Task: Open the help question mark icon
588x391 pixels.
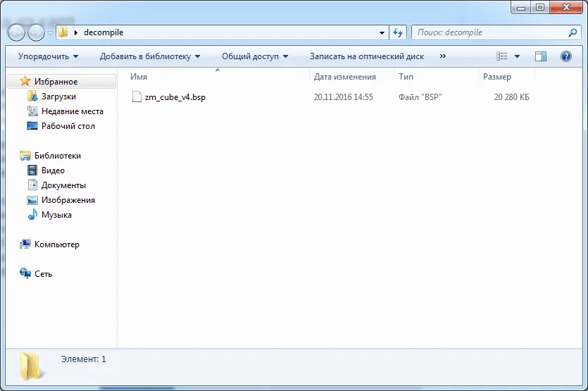Action: click(x=565, y=56)
